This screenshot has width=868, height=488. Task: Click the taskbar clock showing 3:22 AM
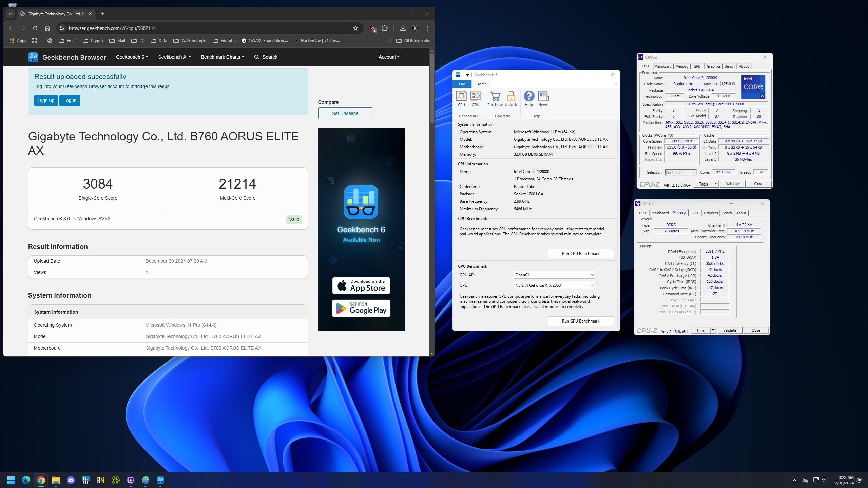[843, 480]
